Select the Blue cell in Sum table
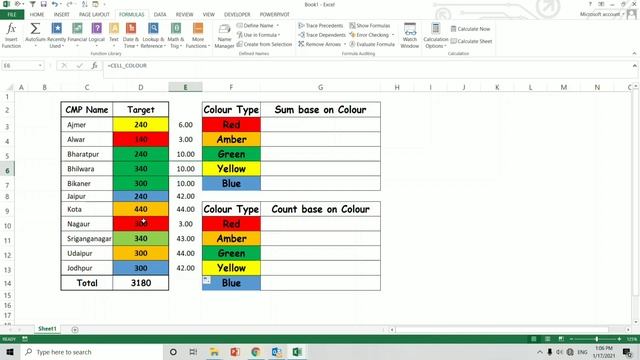The image size is (640, 360). 231,183
